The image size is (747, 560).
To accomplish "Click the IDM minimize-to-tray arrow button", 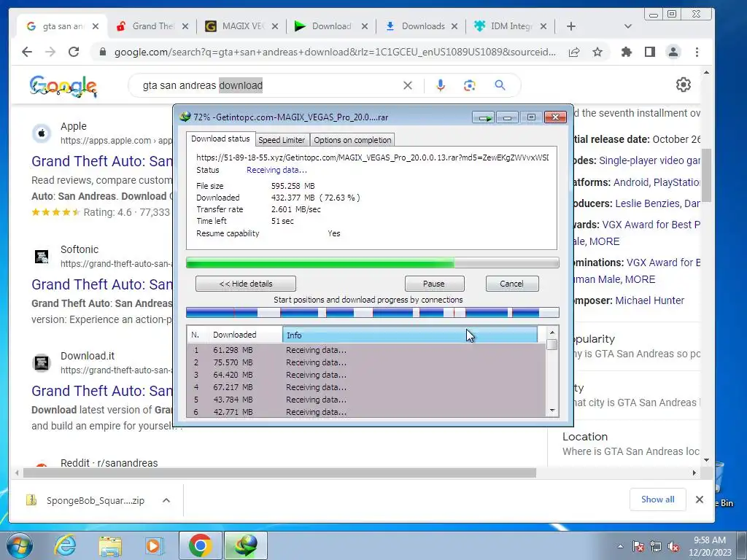I will click(x=484, y=117).
